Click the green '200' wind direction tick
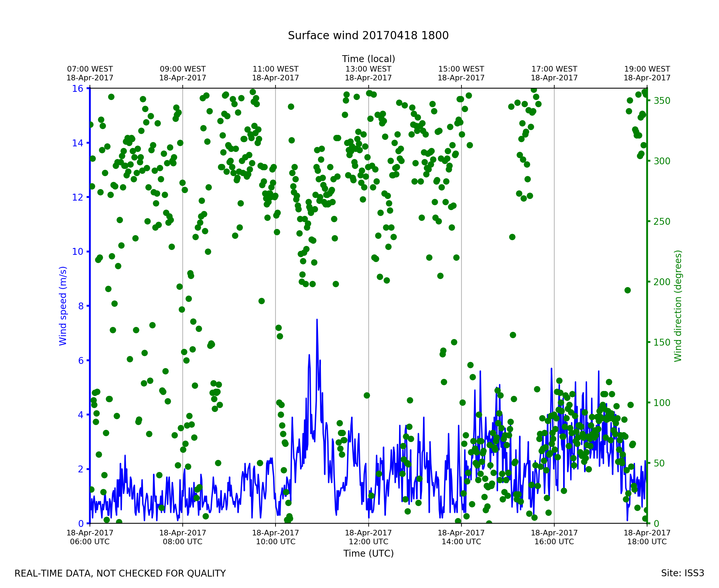719x588 pixels. point(662,282)
